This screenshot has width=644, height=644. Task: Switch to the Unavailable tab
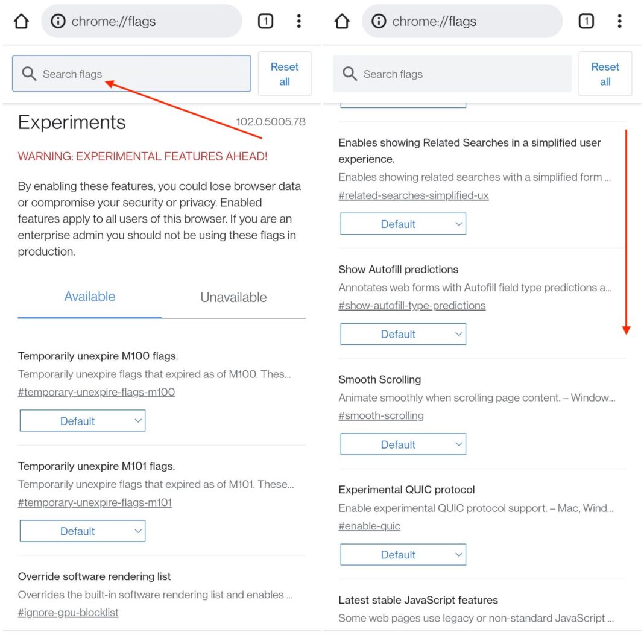click(x=233, y=297)
